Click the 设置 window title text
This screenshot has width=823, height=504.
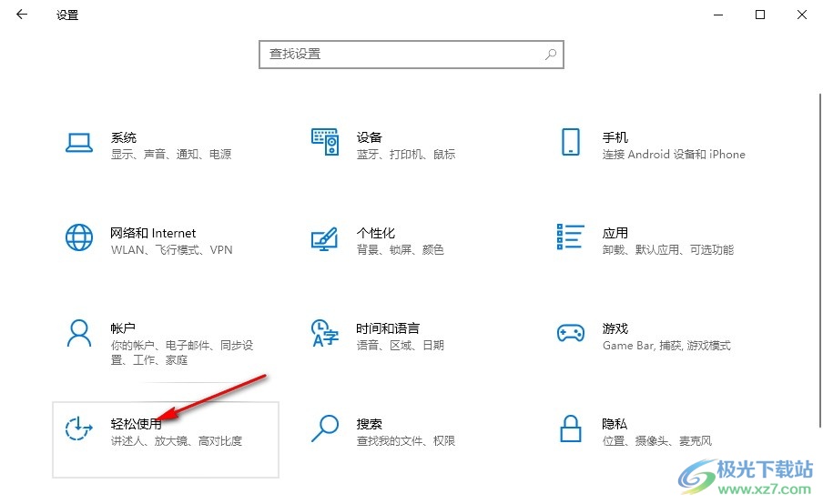[67, 15]
